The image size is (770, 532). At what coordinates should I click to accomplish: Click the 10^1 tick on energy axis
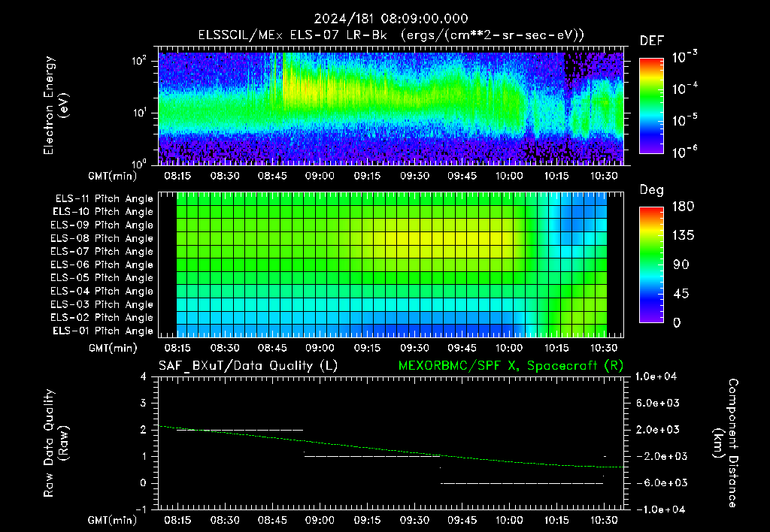point(139,113)
